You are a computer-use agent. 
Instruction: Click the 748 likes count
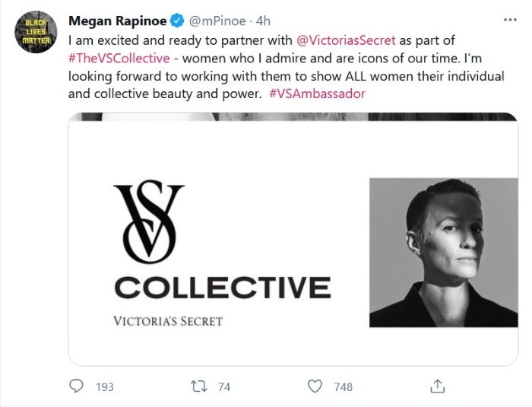tap(344, 387)
